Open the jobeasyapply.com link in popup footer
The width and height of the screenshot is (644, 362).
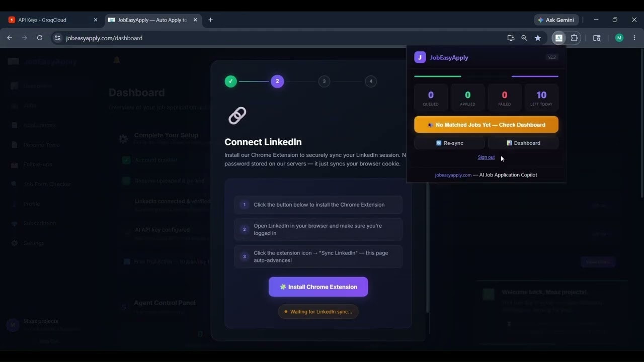[x=453, y=175]
